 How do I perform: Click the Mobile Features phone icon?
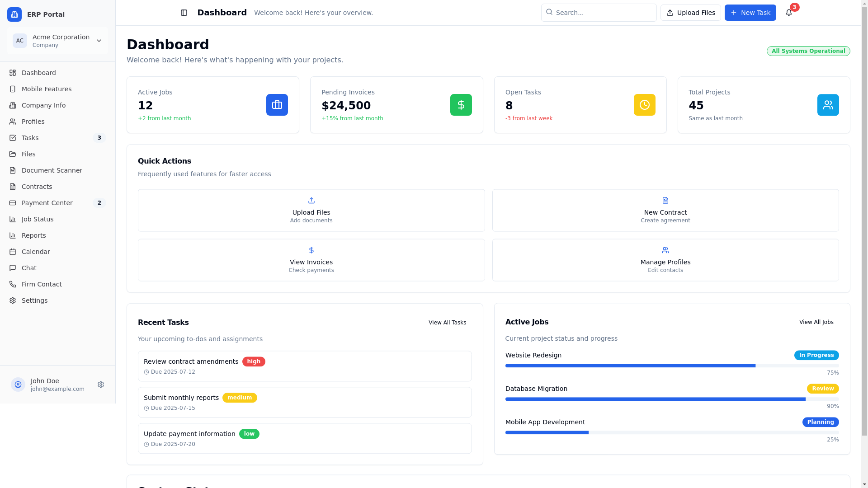13,89
